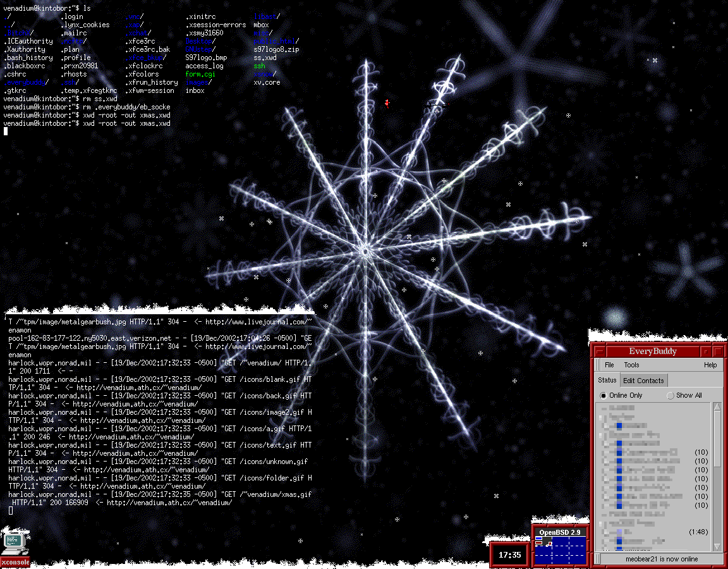Open the Tools menu

pyautogui.click(x=631, y=365)
